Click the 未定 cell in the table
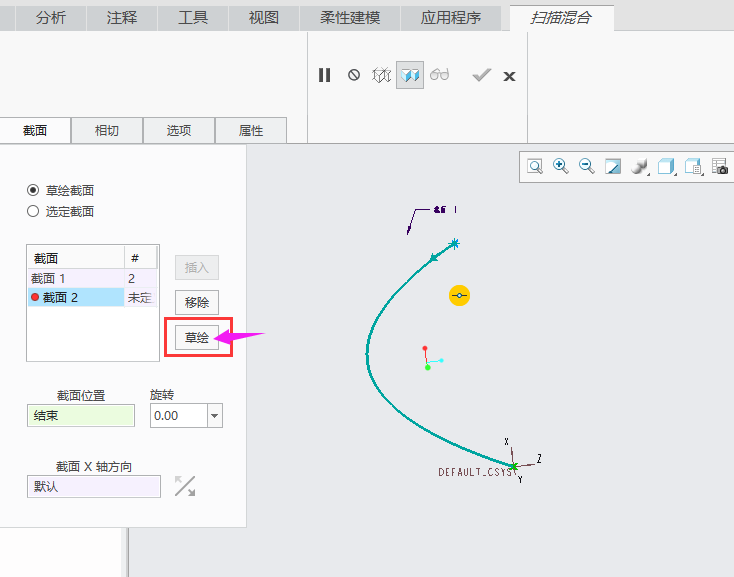The height and width of the screenshot is (577, 734). click(x=140, y=297)
